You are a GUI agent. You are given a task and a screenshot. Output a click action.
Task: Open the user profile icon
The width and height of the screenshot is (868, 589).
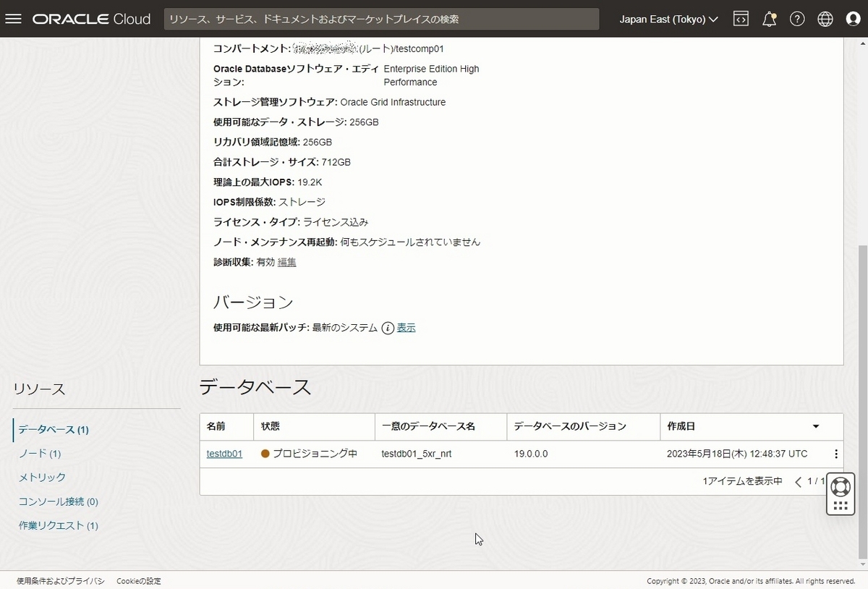(853, 19)
